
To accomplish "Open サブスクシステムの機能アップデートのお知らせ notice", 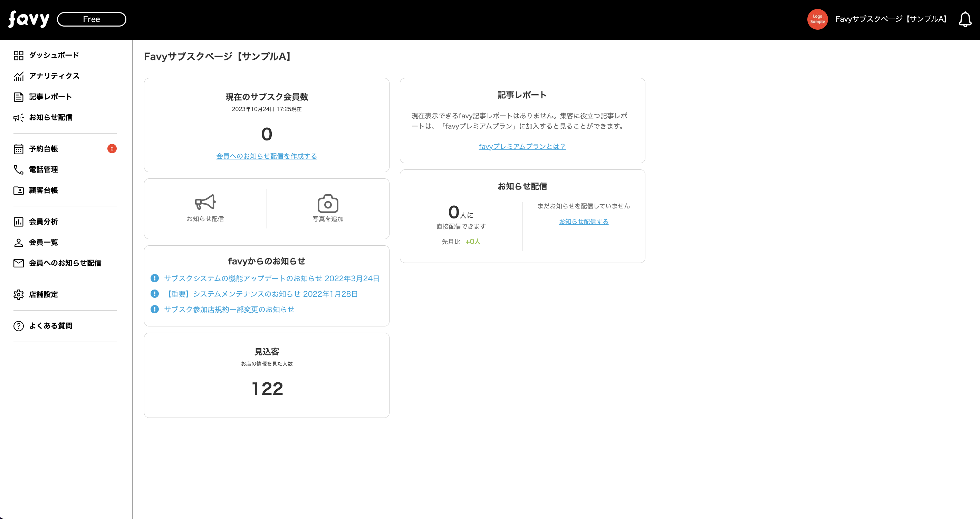I will (272, 278).
